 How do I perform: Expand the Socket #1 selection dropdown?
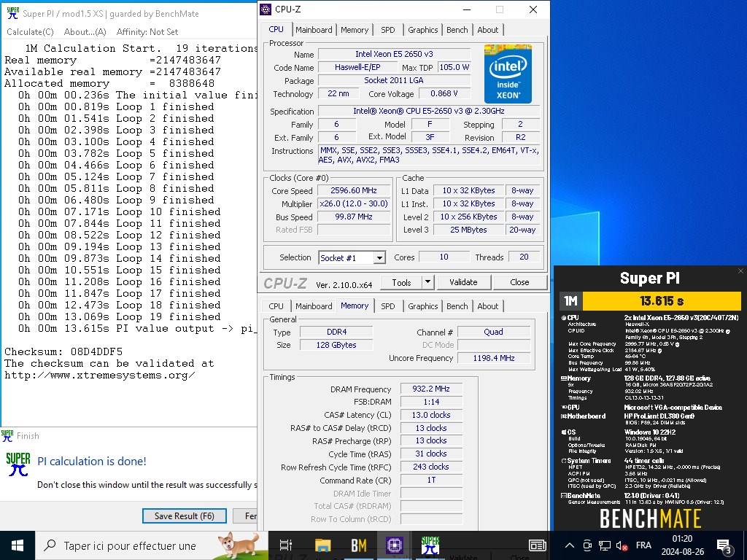coord(379,257)
